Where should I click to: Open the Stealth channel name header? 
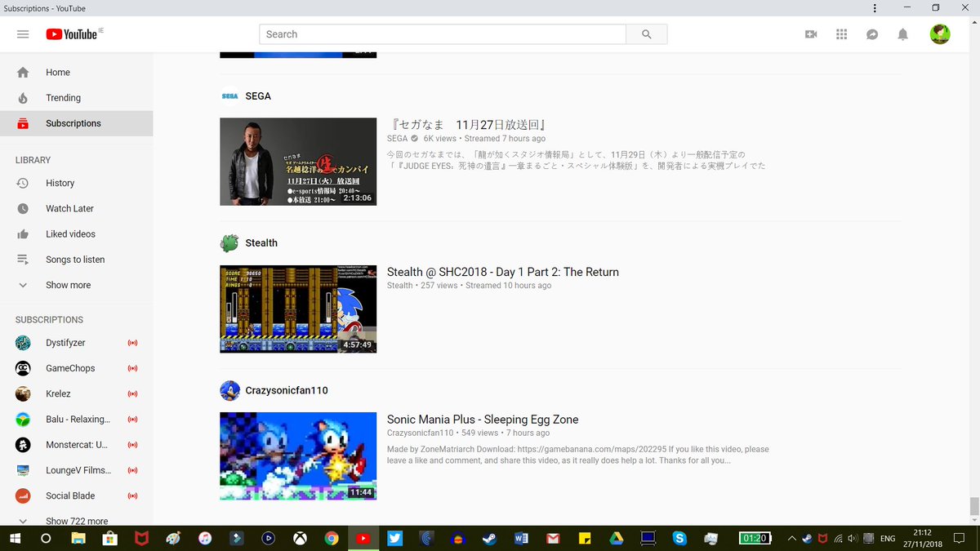[x=261, y=242]
